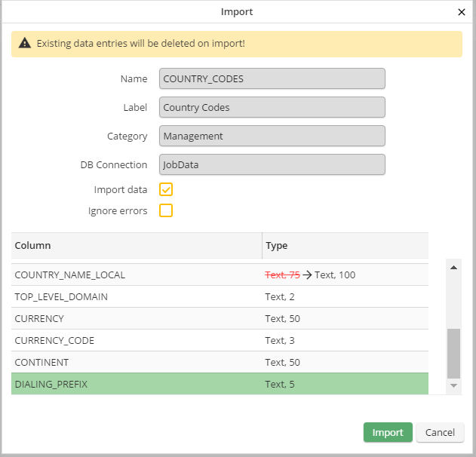Click the column list scrollbar thumb
The image size is (476, 457).
tap(453, 354)
